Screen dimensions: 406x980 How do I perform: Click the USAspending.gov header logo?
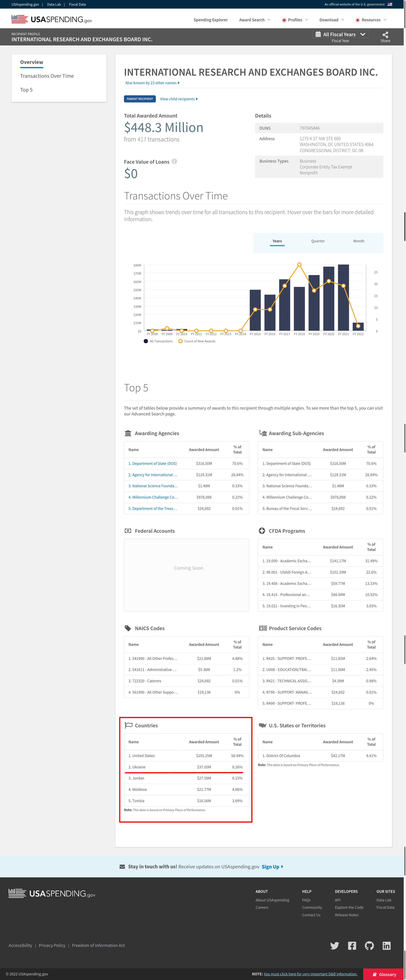(x=51, y=19)
